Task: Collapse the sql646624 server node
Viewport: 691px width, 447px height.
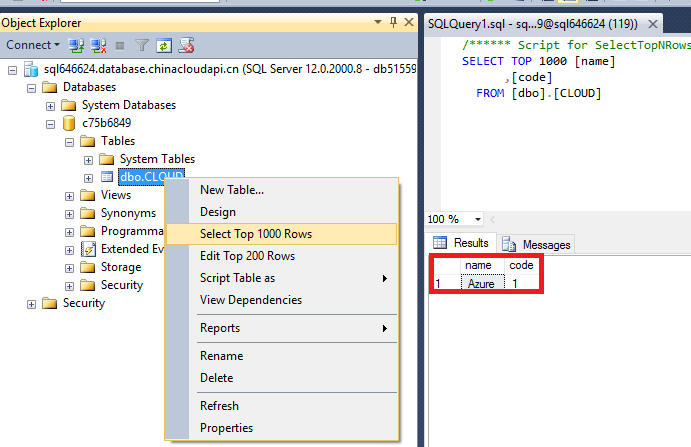Action: tap(12, 70)
